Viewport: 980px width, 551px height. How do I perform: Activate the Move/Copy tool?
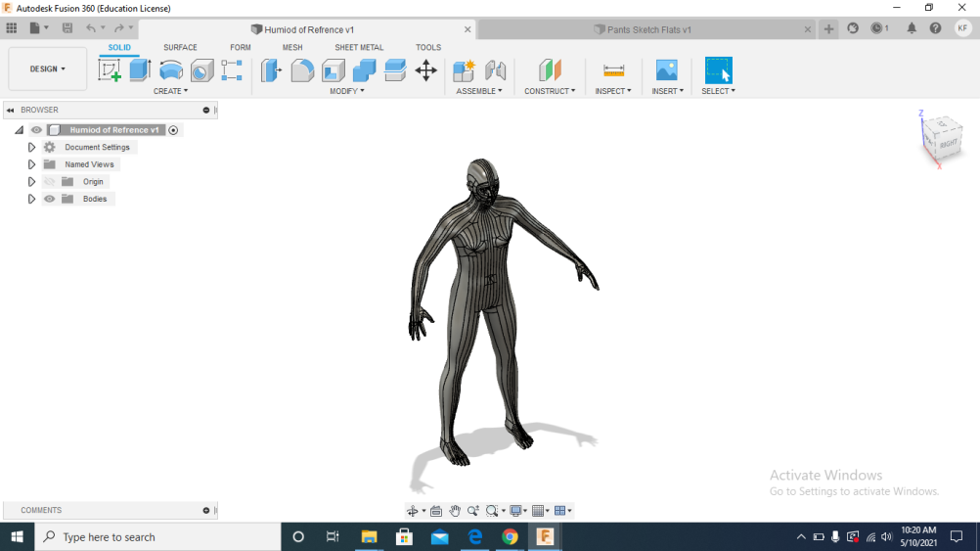(x=425, y=70)
